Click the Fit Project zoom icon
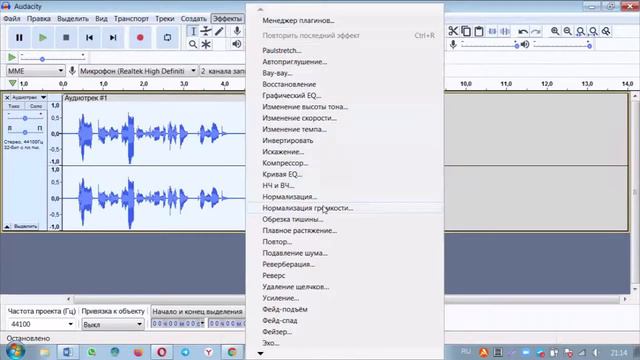Screen dimensions: 640x360 [593, 31]
